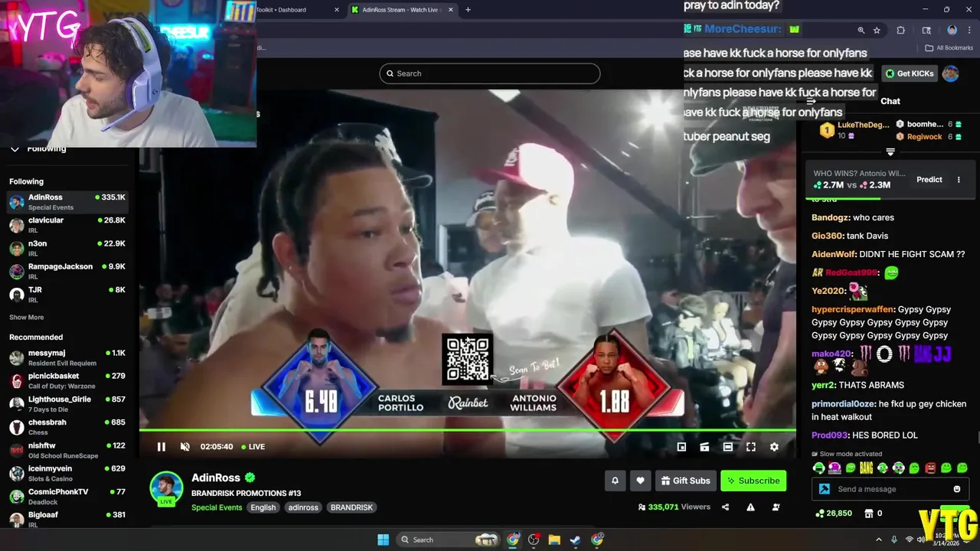Open n3on channel in Following list

click(67, 248)
